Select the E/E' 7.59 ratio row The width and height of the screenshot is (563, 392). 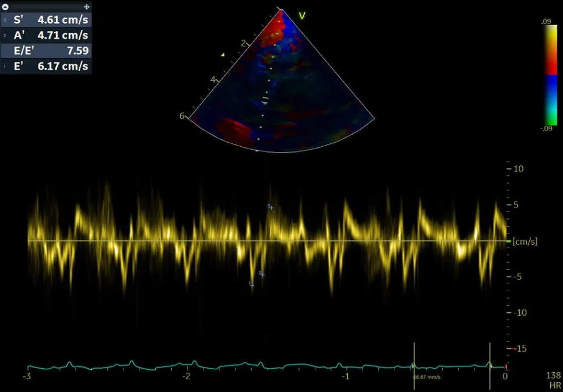46,51
